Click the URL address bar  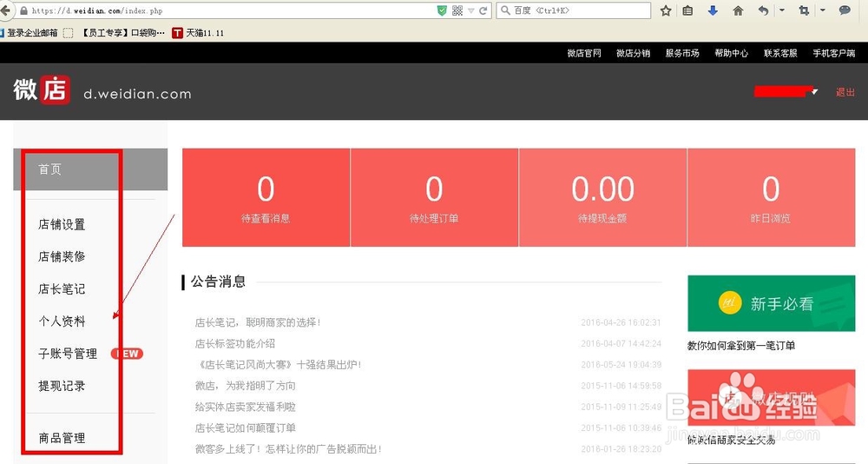pyautogui.click(x=233, y=10)
